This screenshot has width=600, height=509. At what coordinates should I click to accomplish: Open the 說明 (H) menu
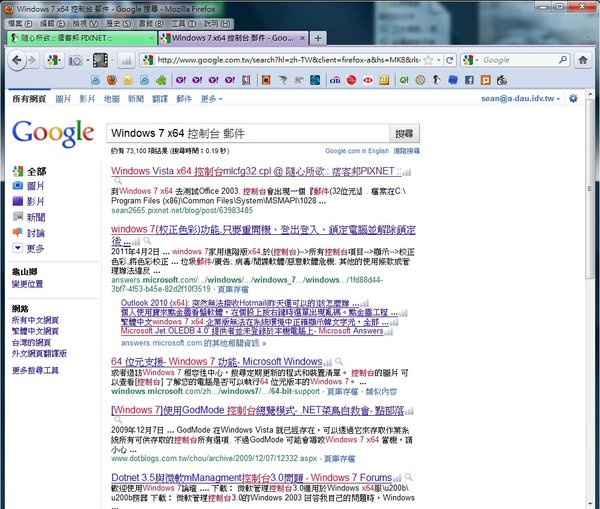click(x=217, y=24)
